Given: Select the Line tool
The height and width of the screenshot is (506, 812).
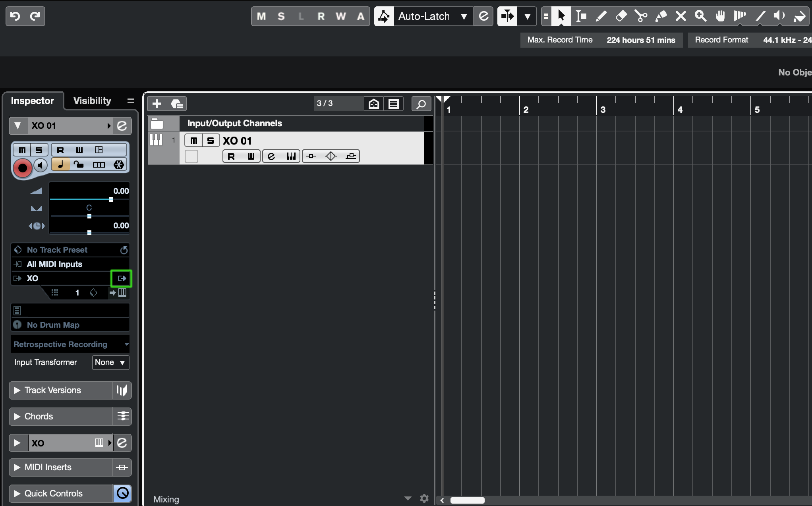Looking at the screenshot, I should click(x=760, y=16).
